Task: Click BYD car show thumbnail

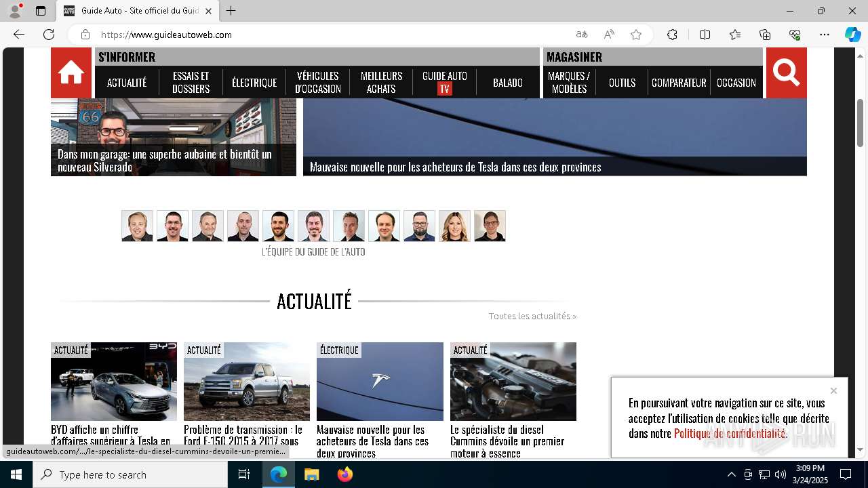Action: [x=114, y=381]
